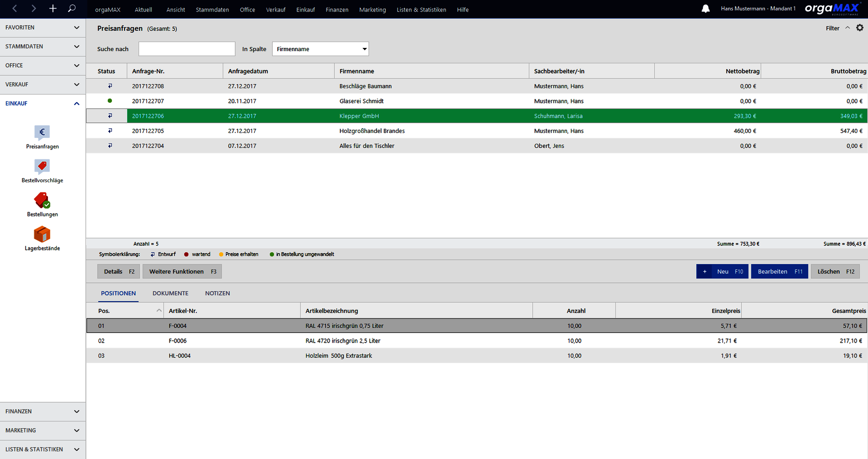Open the Aktuell menu
868x459 pixels.
(143, 10)
